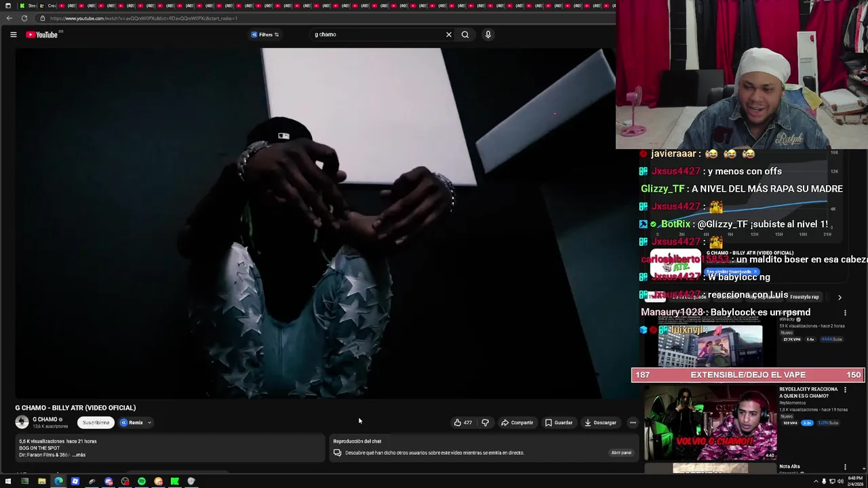The image size is (868, 488).
Task: Save the video using Guardar
Action: (559, 422)
